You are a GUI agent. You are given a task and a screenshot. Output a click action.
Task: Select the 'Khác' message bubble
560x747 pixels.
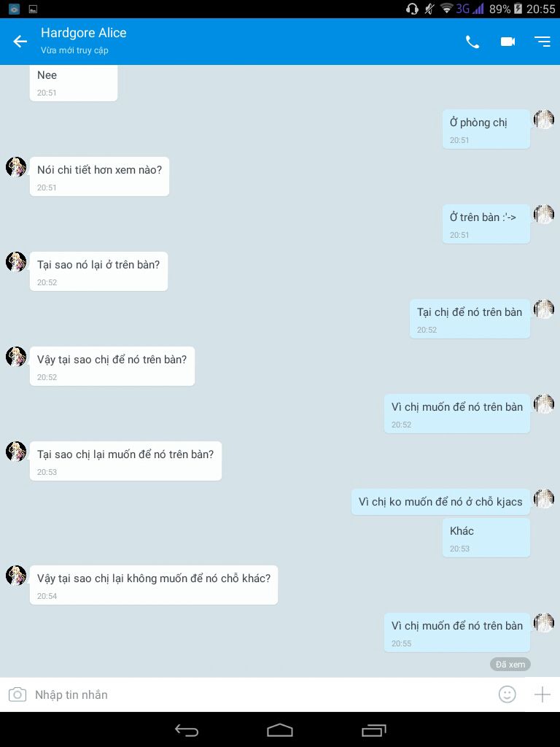486,538
